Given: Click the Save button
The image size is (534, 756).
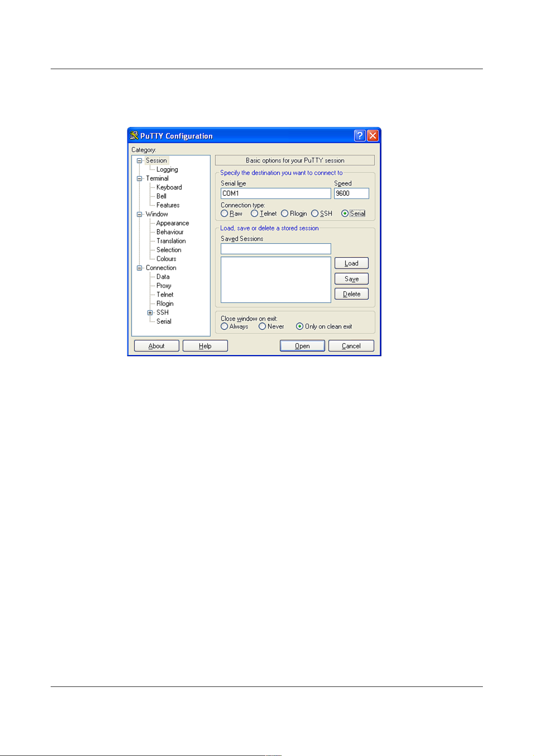Looking at the screenshot, I should [352, 279].
